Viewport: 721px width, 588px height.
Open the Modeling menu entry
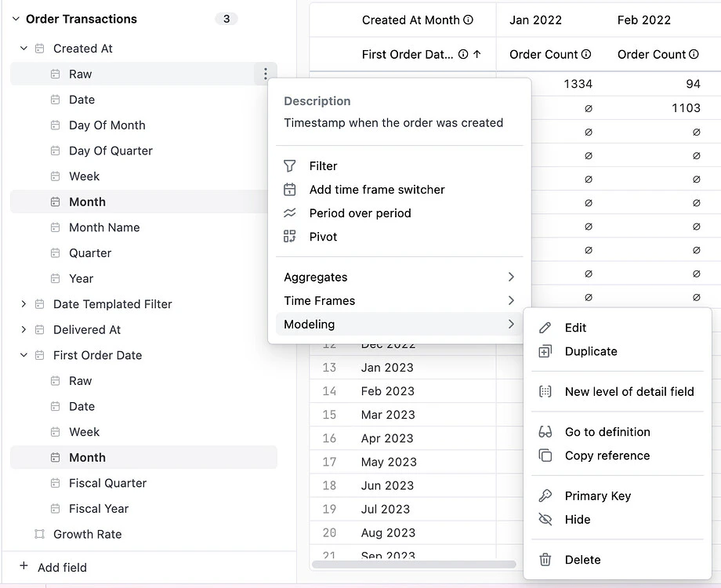399,324
